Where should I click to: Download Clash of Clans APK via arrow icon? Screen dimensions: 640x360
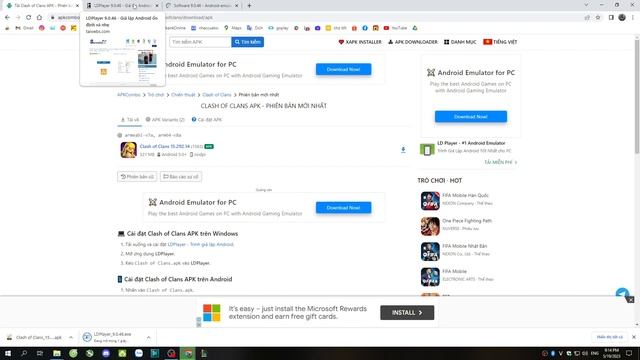(403, 150)
